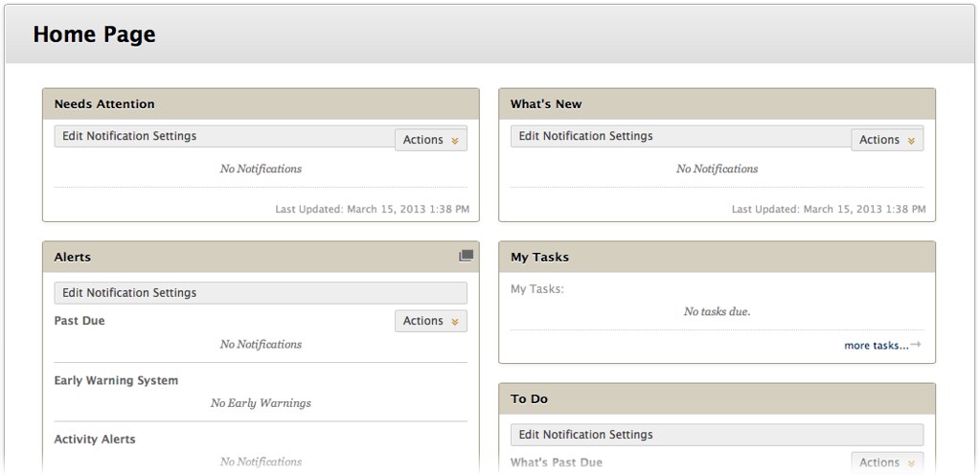Click the Activity Alerts heading
The image size is (980, 475).
[x=95, y=439]
